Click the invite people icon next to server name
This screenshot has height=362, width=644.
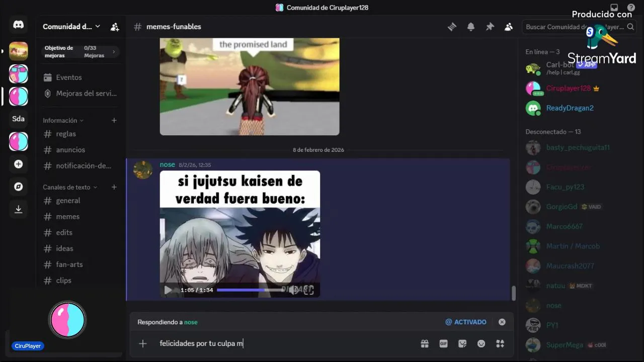click(x=115, y=27)
